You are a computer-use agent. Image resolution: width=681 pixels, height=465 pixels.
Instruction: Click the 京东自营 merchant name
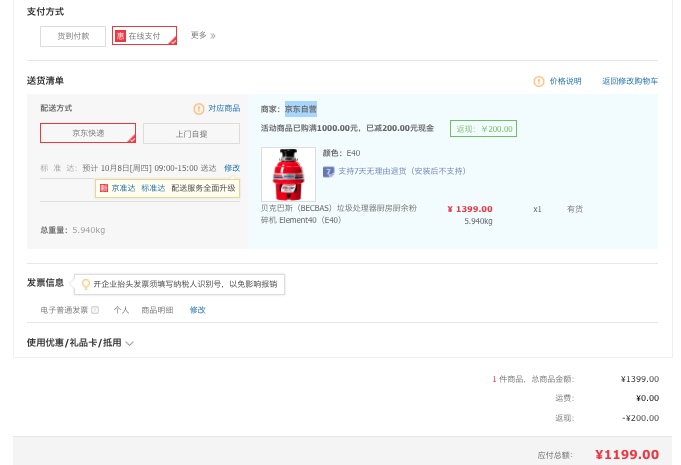pos(301,109)
